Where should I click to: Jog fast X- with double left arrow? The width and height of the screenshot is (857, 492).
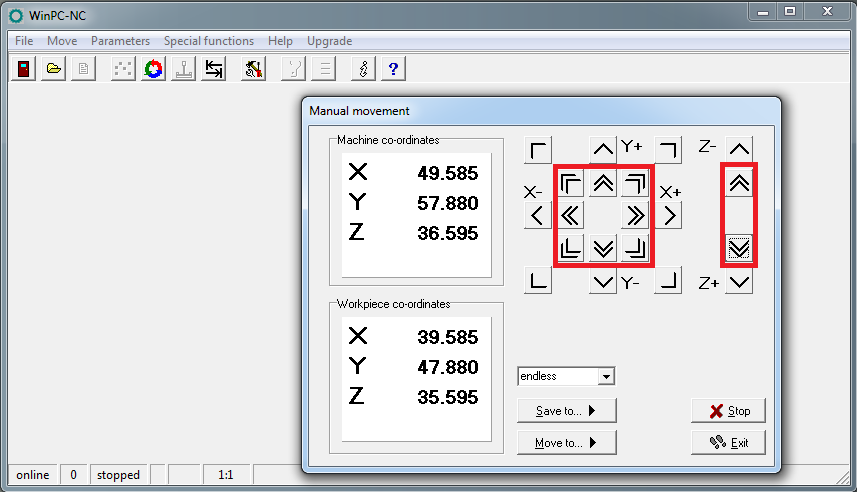coord(571,215)
